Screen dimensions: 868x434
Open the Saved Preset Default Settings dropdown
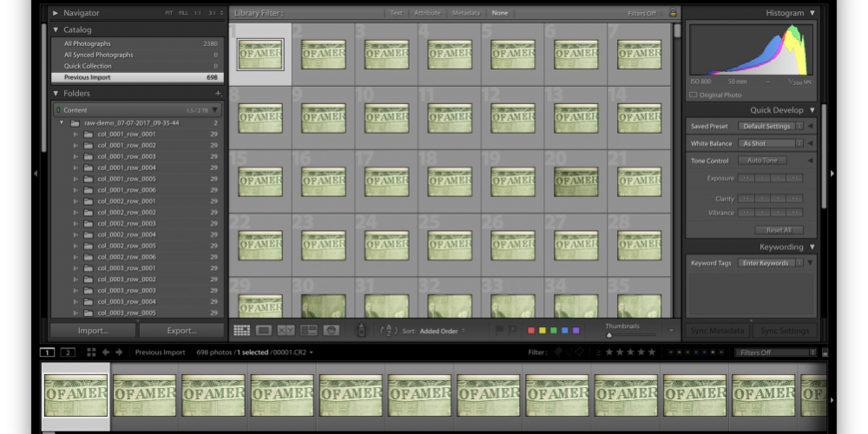[771, 126]
